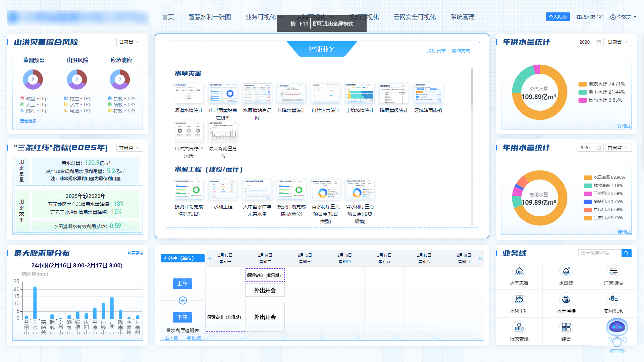Open 云网安全可视化 menu
This screenshot has width=644, height=362.
[x=415, y=17]
